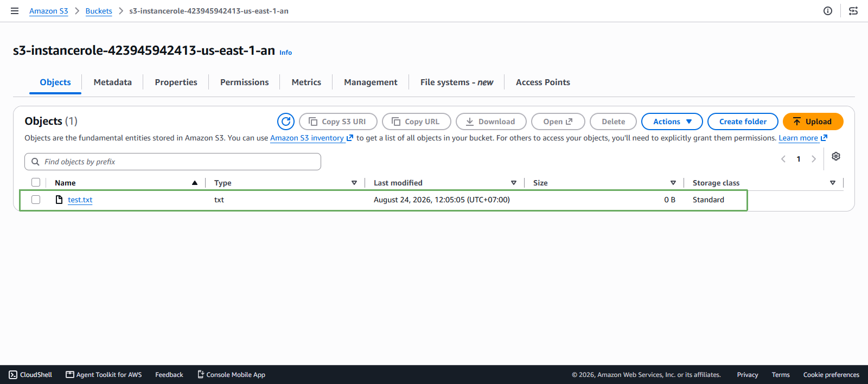Click the Find objects by prefix field
The height and width of the screenshot is (384, 868).
[x=173, y=162]
